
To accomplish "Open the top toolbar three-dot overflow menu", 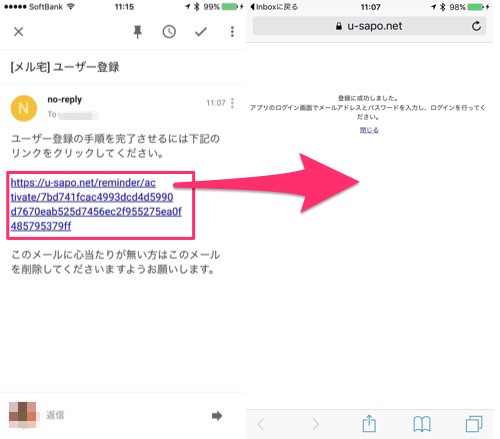I will coord(232,32).
